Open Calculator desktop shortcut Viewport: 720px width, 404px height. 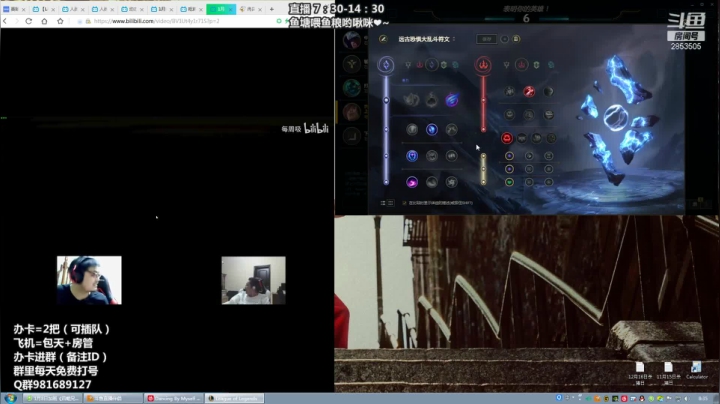(696, 371)
